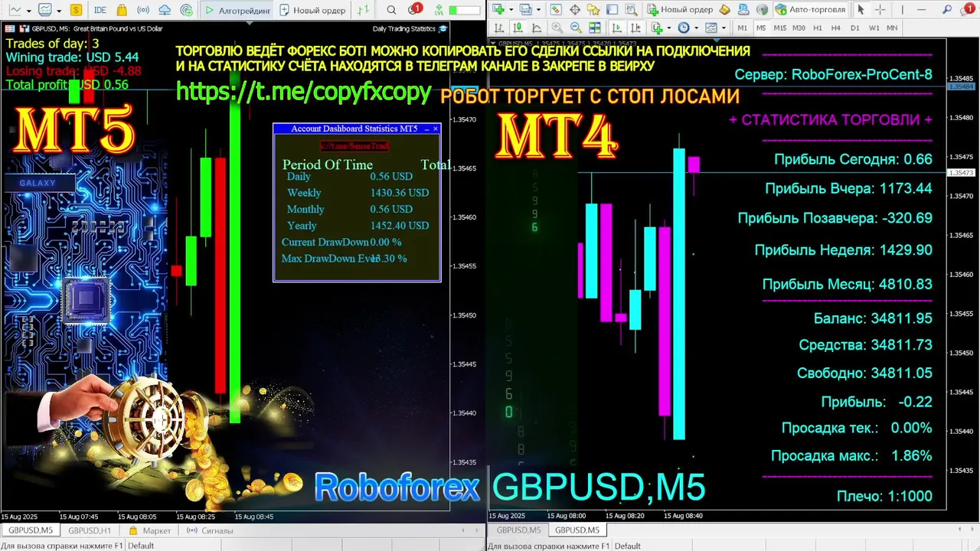Open the search magnifier in MT5 toolbar
This screenshot has width=980, height=551.
391,10
